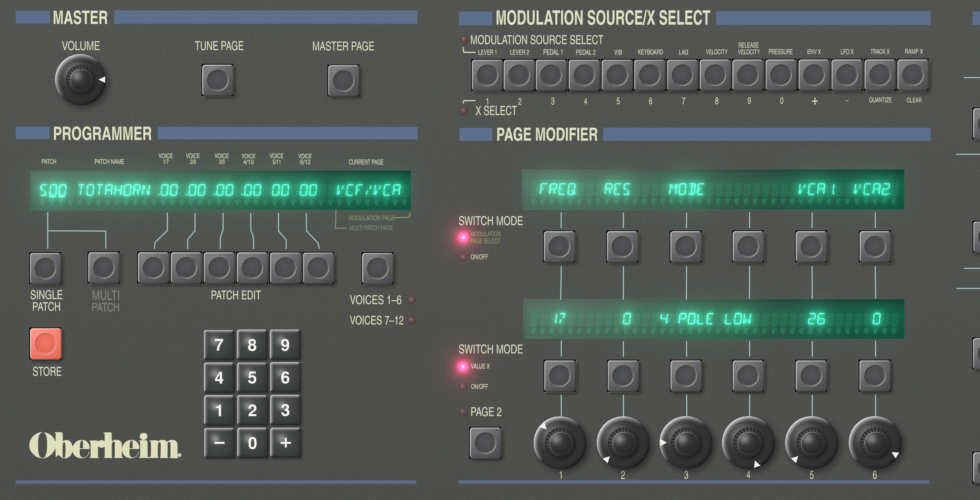Select Patch Edit button for Voice 3/9
Image resolution: width=980 pixels, height=500 pixels.
coord(219,268)
